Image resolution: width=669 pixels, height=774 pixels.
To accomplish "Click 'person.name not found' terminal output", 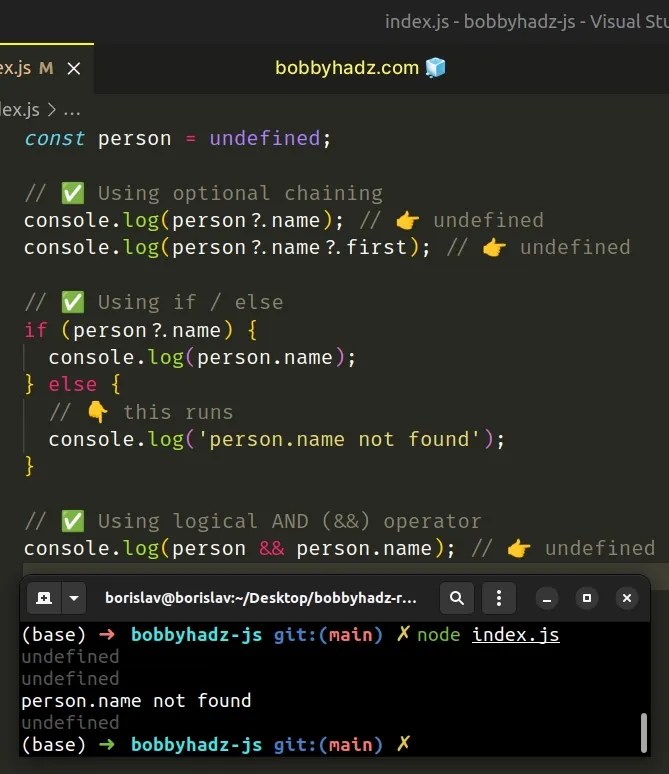I will point(136,700).
